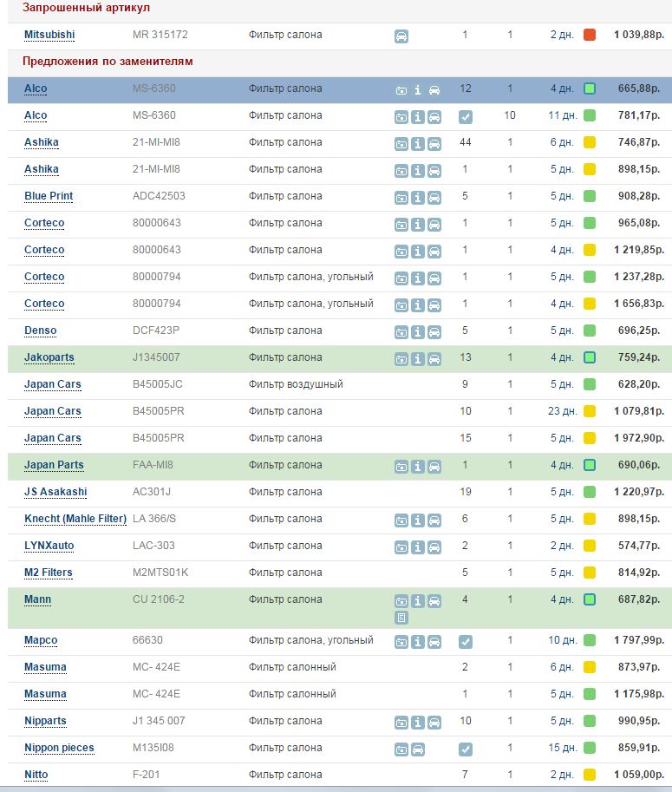Open the photo icon for Blue Print ADC42503

coord(401,197)
